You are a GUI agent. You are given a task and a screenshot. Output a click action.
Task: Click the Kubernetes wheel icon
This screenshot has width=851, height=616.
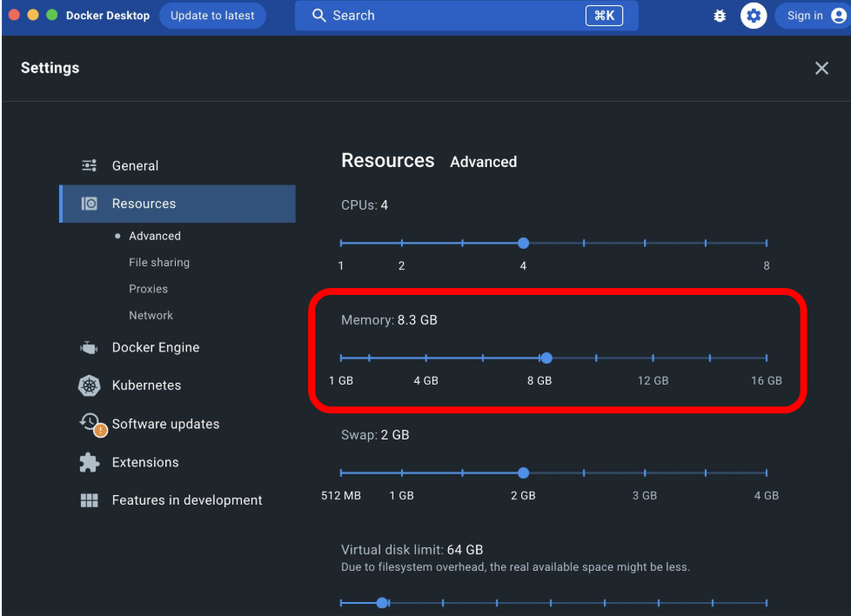89,385
